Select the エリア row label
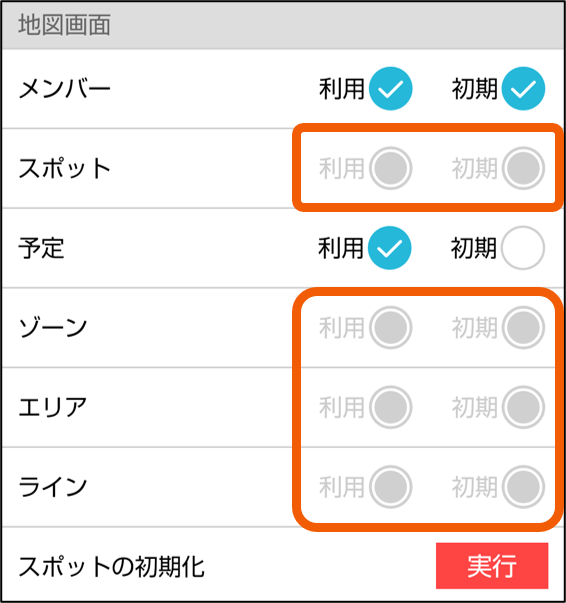566x603 pixels. pyautogui.click(x=53, y=407)
